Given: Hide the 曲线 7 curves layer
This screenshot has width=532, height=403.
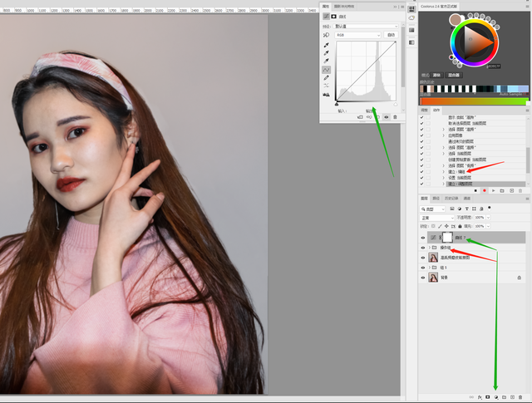Looking at the screenshot, I should (x=423, y=238).
